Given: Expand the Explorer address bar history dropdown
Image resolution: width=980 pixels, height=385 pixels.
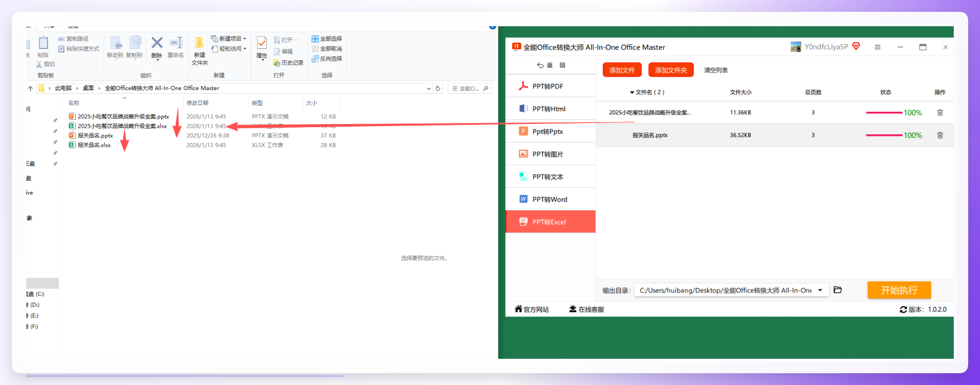Looking at the screenshot, I should (x=429, y=89).
